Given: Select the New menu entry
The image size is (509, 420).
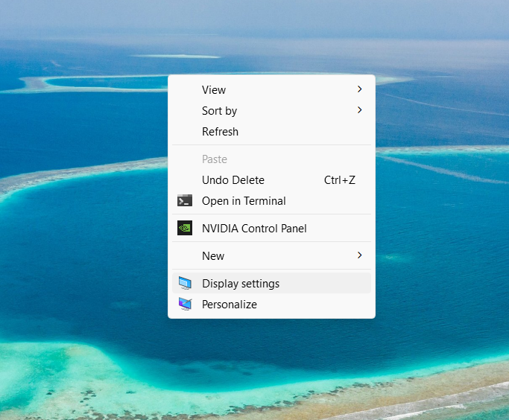Looking at the screenshot, I should pos(213,256).
